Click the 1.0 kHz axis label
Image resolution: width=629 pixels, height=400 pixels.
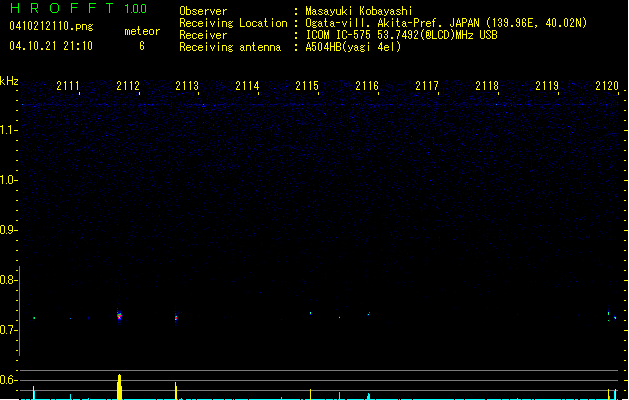tap(9, 180)
